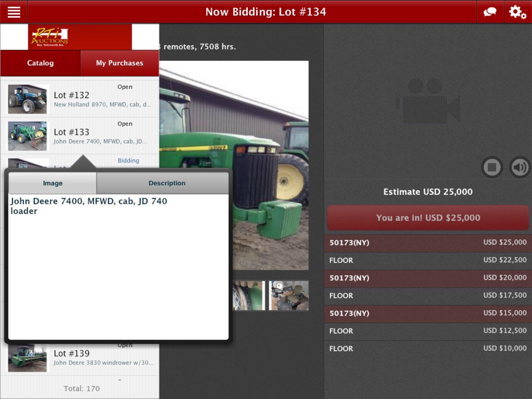Click the Open status on Lot #132

[x=125, y=87]
